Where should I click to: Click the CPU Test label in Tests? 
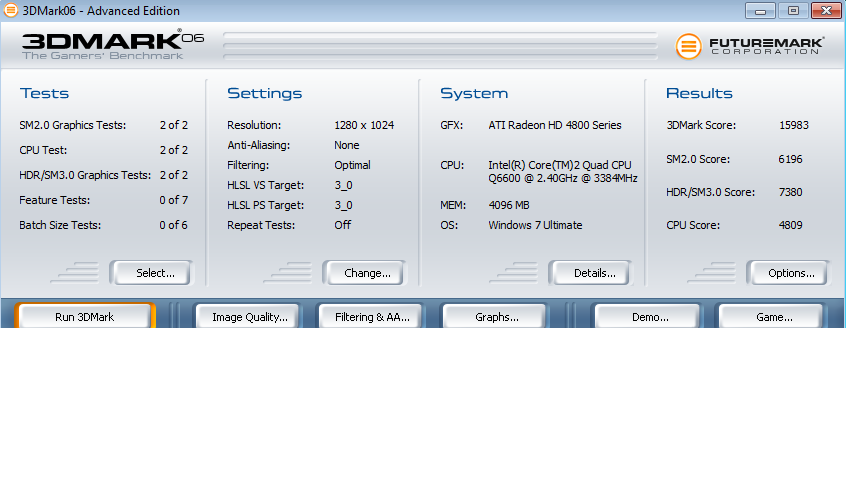(43, 150)
